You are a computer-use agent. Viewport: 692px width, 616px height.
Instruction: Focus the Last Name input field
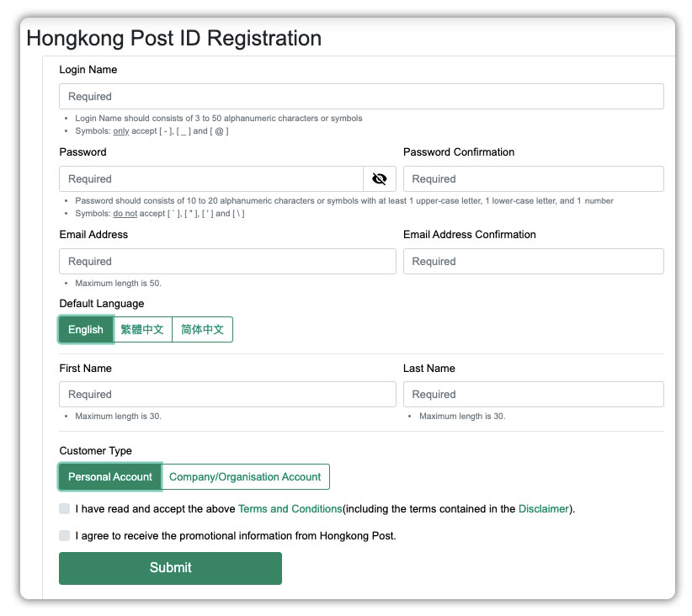click(x=533, y=395)
